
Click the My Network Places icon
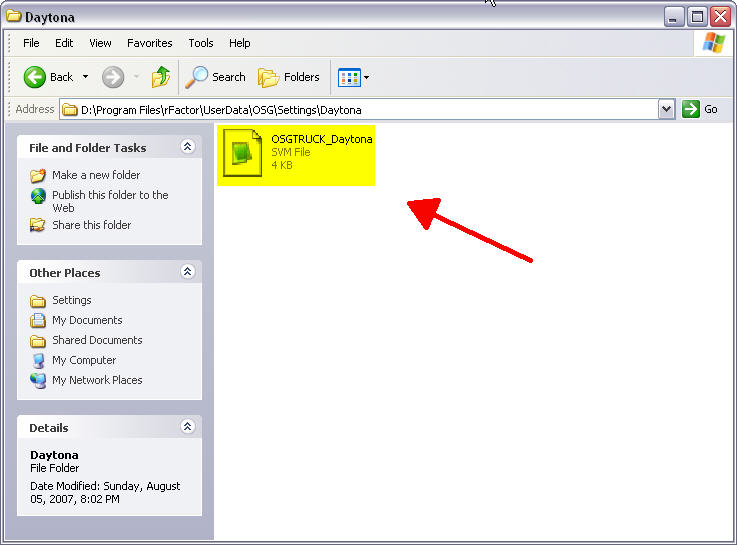(38, 381)
